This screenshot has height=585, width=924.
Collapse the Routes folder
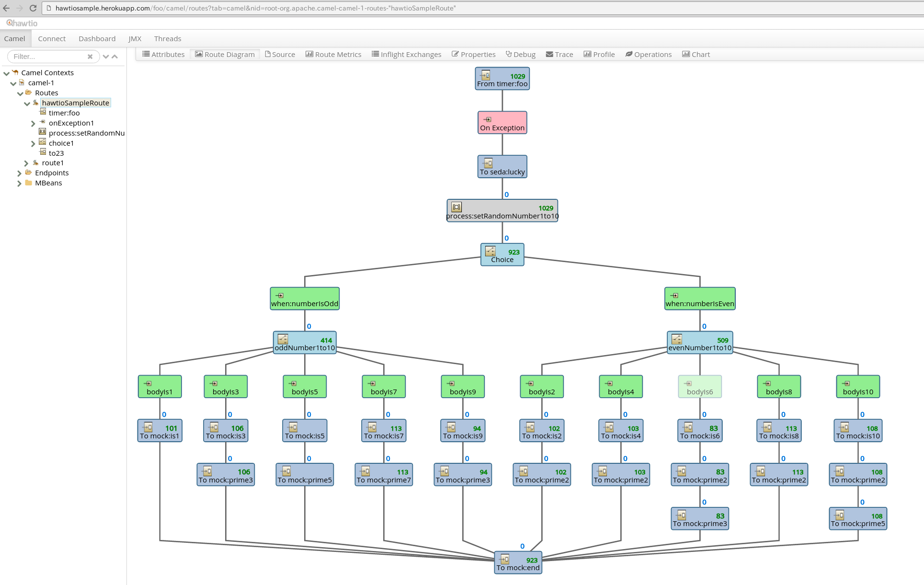point(20,92)
